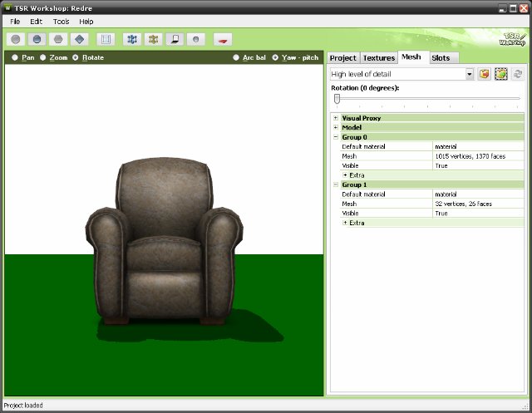The width and height of the screenshot is (532, 413).
Task: Click the red-box mesh button beside the dropdown
Action: pyautogui.click(x=485, y=74)
